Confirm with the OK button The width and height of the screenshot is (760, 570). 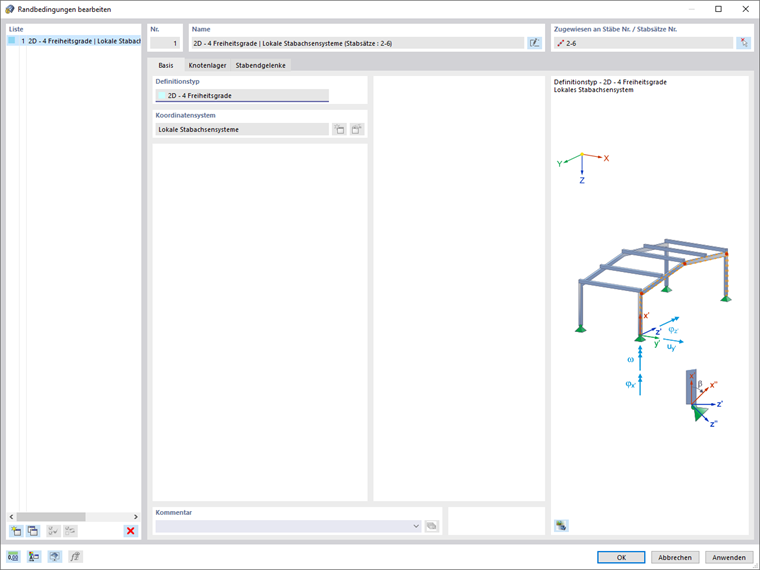[x=621, y=557]
